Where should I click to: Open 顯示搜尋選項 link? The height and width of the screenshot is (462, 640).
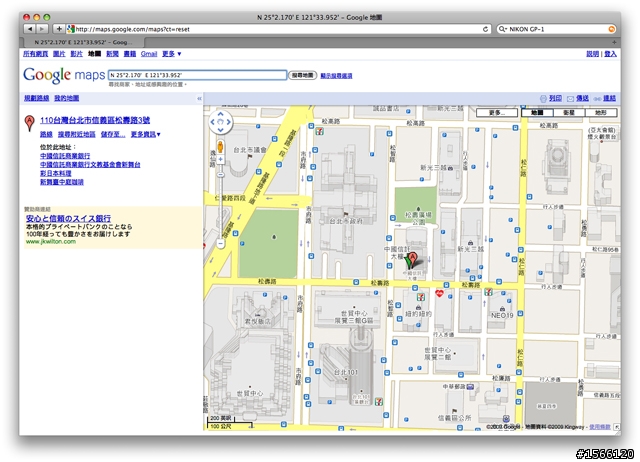pos(336,76)
